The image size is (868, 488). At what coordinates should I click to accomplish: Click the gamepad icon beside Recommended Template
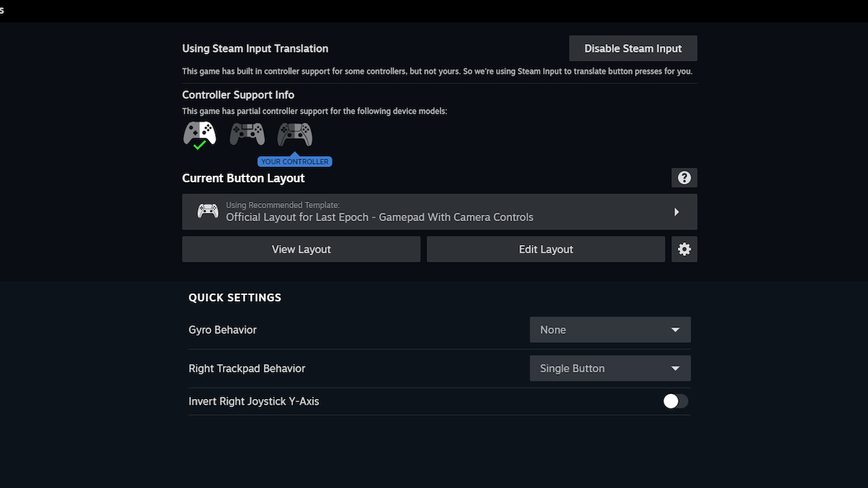point(208,212)
